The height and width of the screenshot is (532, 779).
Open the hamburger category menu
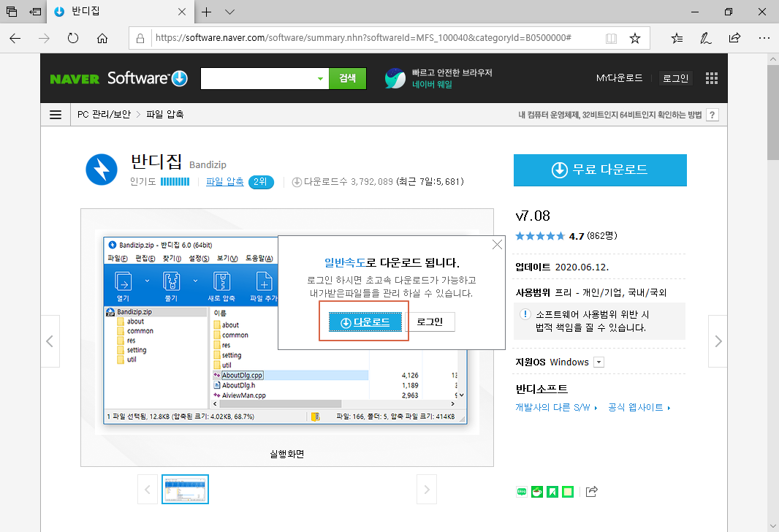tap(56, 115)
